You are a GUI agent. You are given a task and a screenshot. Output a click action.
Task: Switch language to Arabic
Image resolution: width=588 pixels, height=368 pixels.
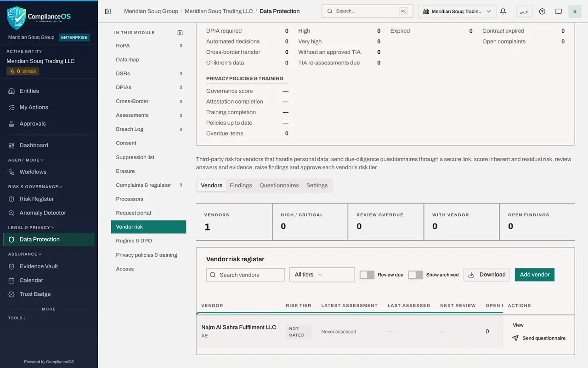click(524, 11)
